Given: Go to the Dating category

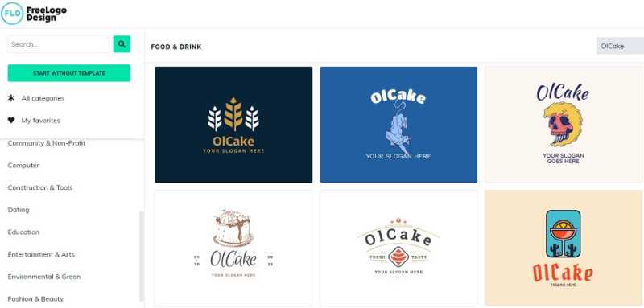Looking at the screenshot, I should coord(19,210).
